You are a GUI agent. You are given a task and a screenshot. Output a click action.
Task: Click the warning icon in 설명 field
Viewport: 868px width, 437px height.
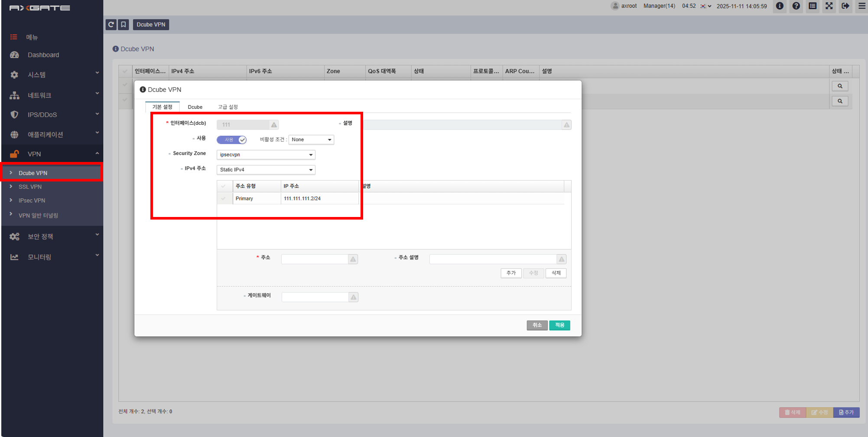[566, 125]
